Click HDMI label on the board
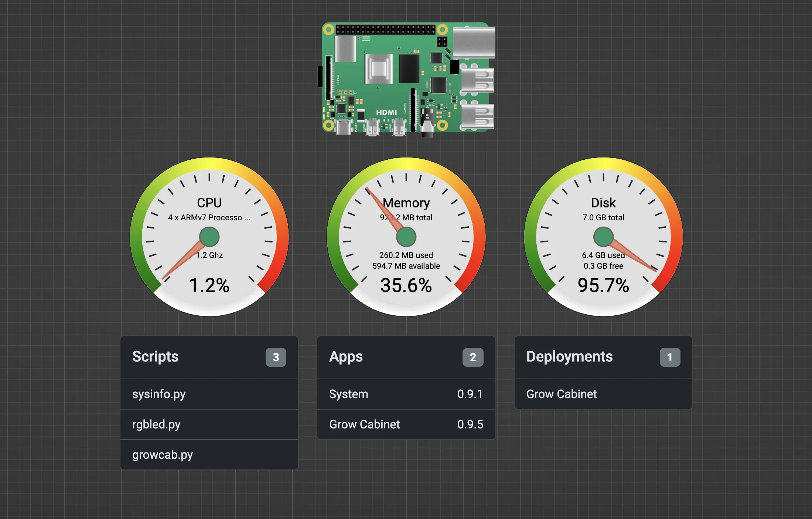812x519 pixels. [x=386, y=112]
